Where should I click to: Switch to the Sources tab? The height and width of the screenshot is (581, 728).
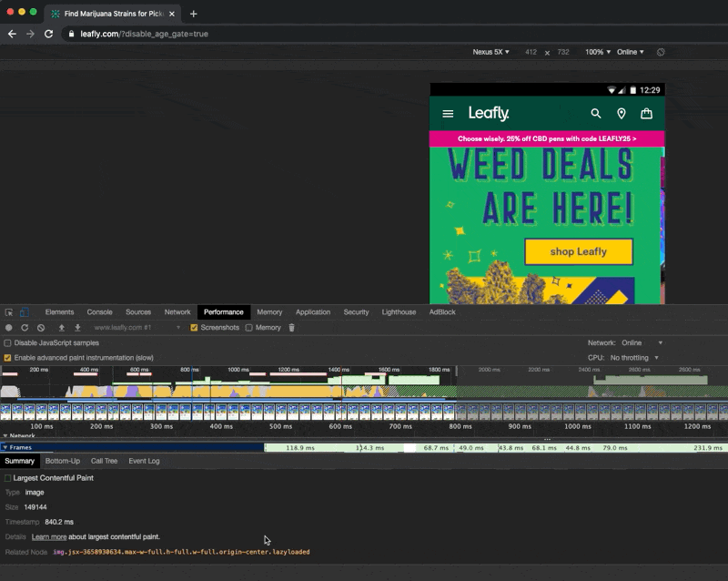point(138,312)
